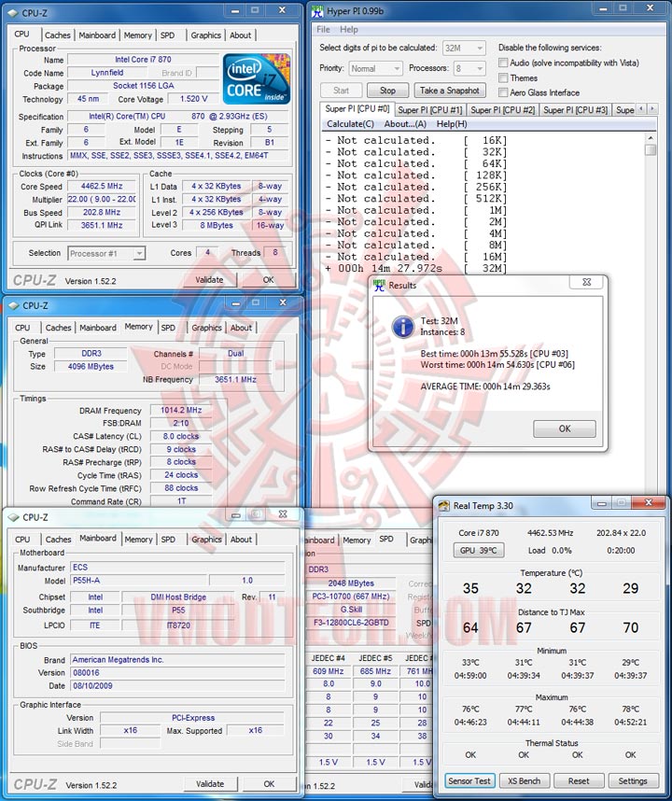The height and width of the screenshot is (801, 672).
Task: Open About tab in top CPU-Z window
Action: click(x=240, y=35)
